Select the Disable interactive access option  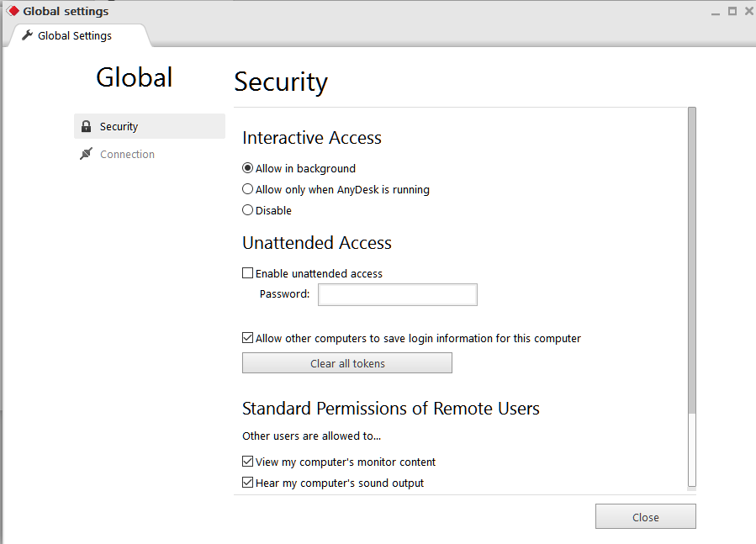247,210
